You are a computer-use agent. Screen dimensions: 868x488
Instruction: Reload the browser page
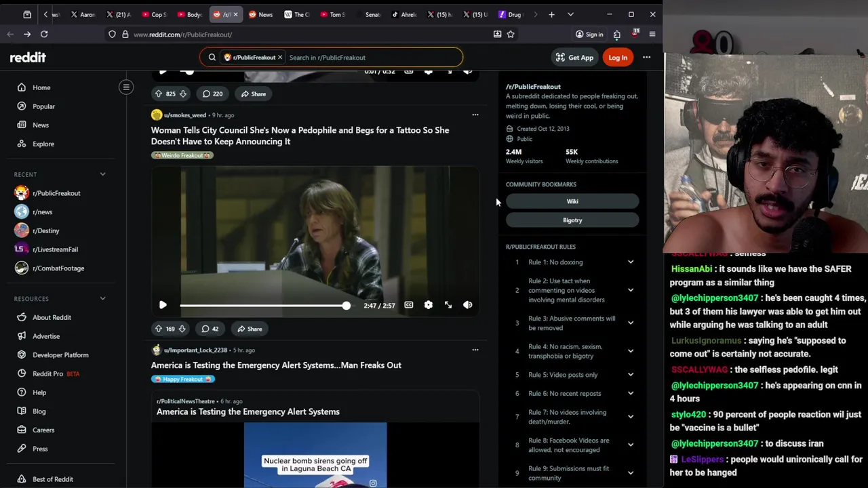[x=44, y=34]
